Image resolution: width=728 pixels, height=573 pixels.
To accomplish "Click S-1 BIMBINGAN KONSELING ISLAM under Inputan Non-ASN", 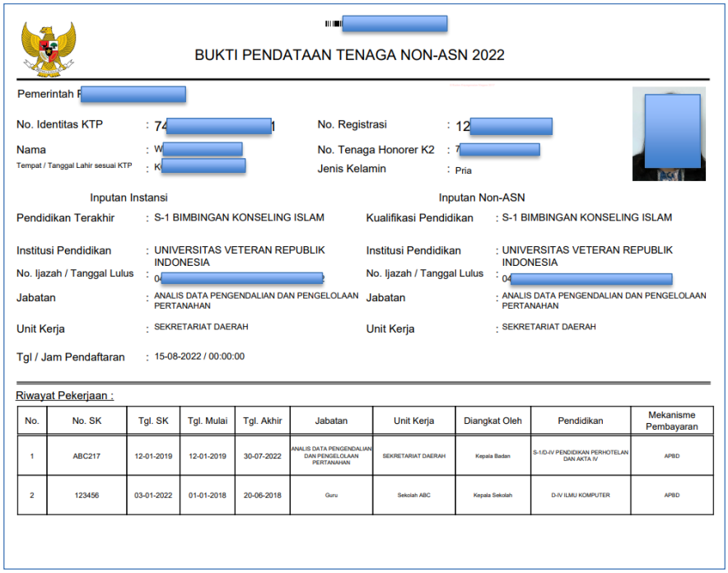I will 587,217.
